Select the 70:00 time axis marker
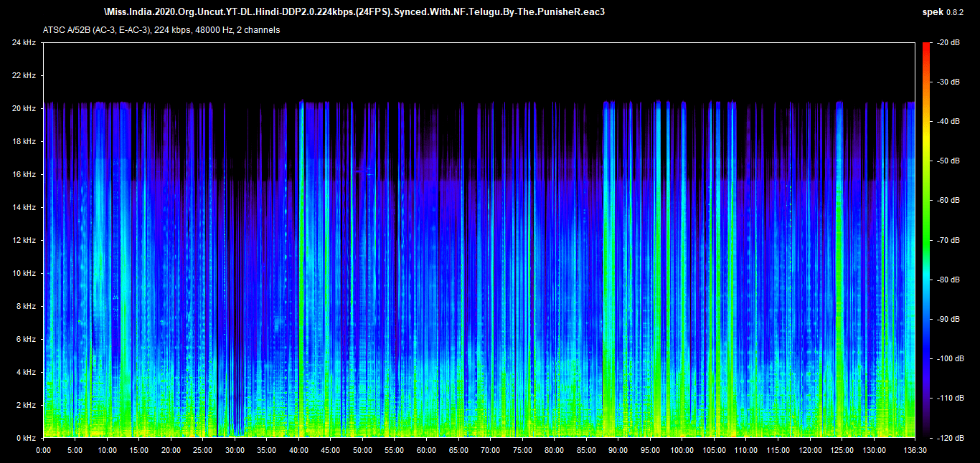980x463 pixels. tap(490, 450)
